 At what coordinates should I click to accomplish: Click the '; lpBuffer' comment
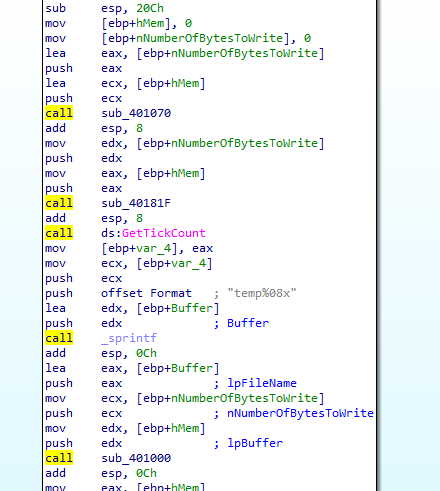pos(248,443)
